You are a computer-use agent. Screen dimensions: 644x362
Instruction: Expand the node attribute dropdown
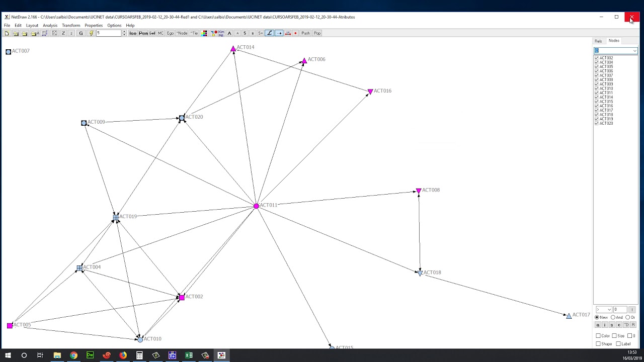tap(634, 51)
